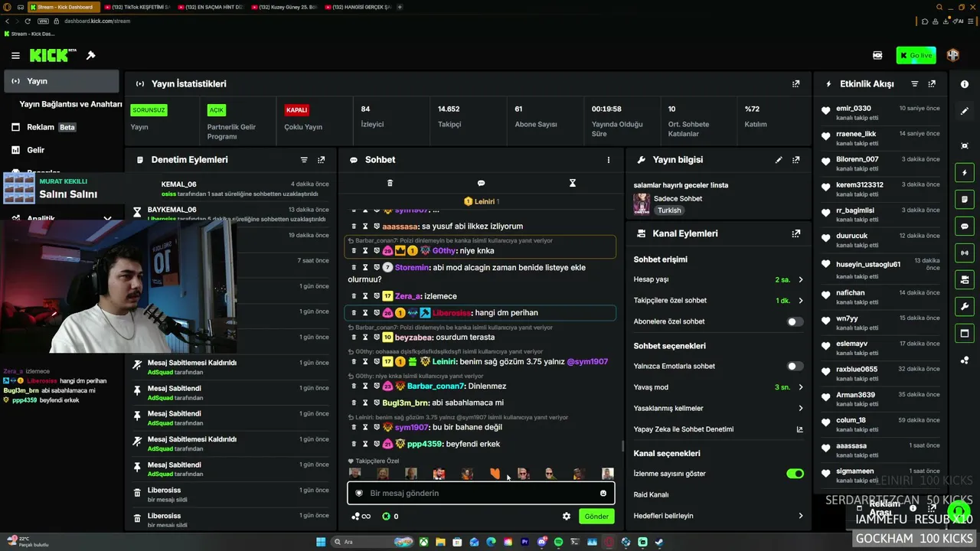Click the Sadece Sohbet category thumbnail

click(x=642, y=204)
